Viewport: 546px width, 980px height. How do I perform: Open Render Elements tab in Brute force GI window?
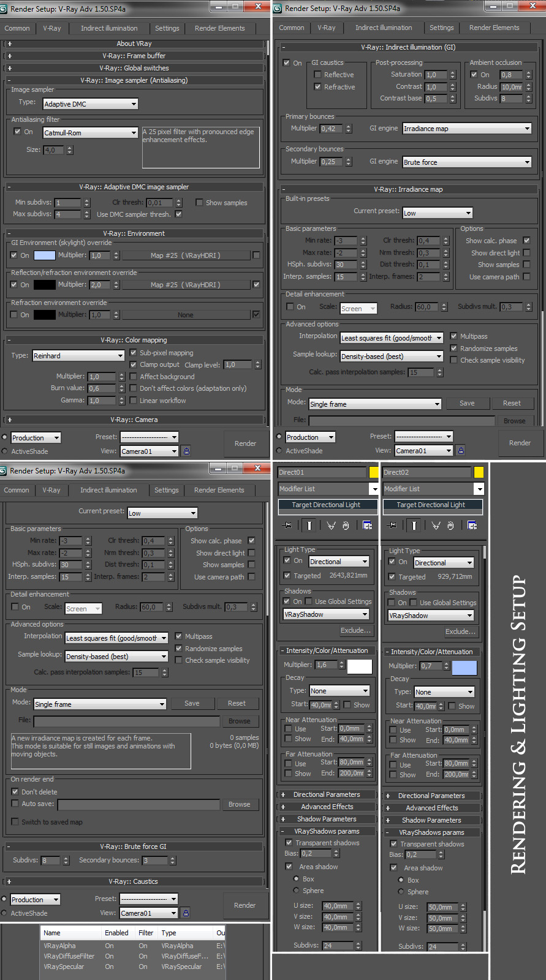pos(219,490)
